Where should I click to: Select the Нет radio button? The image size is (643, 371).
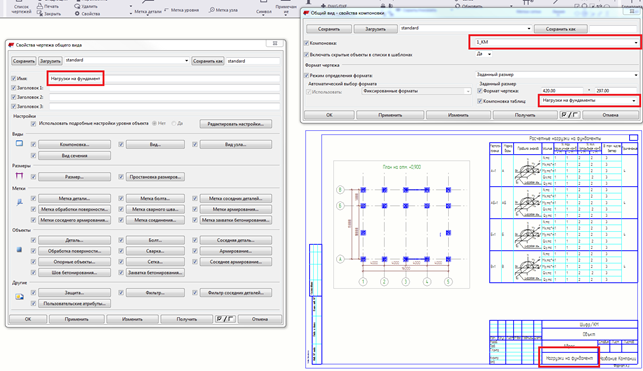pos(155,123)
